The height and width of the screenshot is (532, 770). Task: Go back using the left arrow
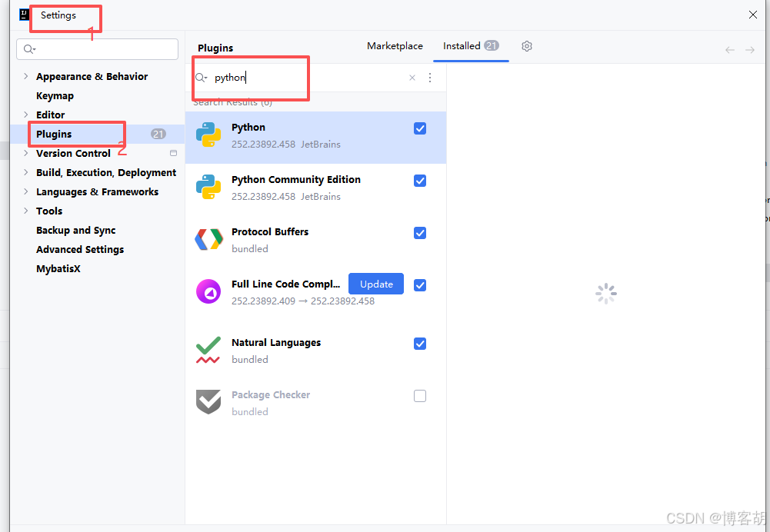[x=730, y=49]
